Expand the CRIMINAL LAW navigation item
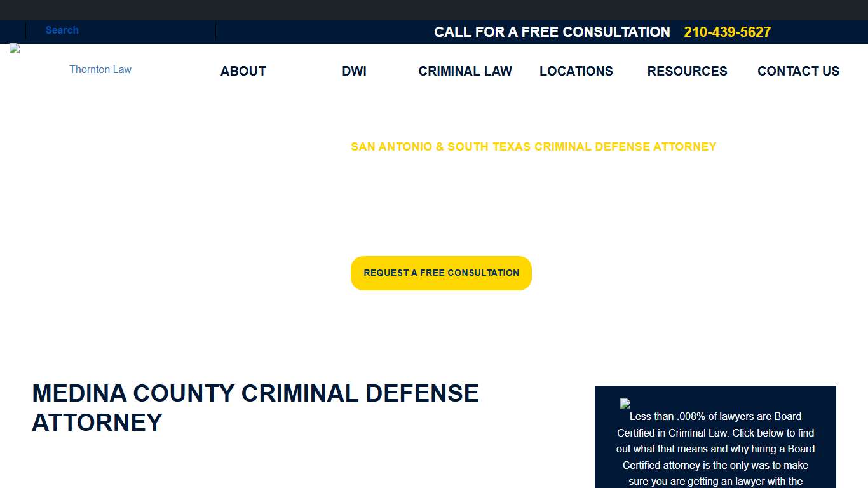868x488 pixels. [465, 71]
